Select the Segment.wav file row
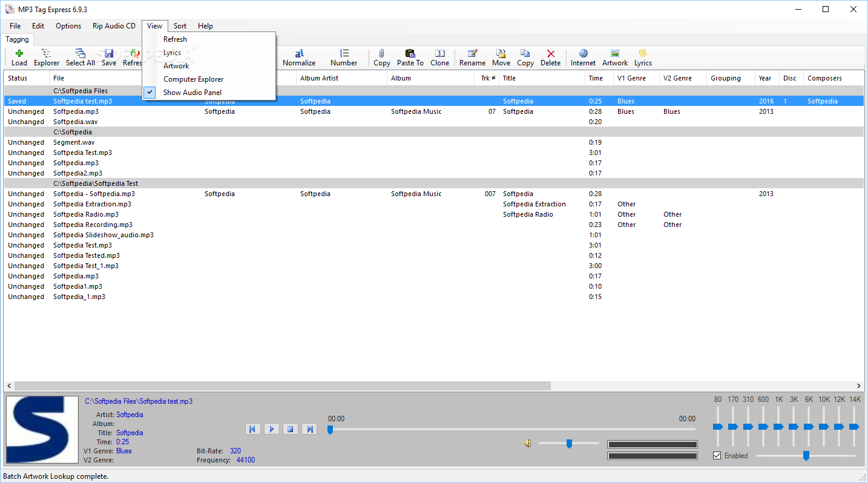The width and height of the screenshot is (868, 483). pos(434,142)
